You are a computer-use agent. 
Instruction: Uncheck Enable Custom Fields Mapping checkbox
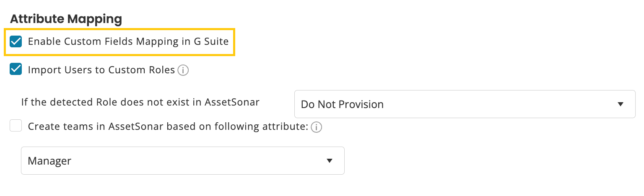(x=16, y=41)
